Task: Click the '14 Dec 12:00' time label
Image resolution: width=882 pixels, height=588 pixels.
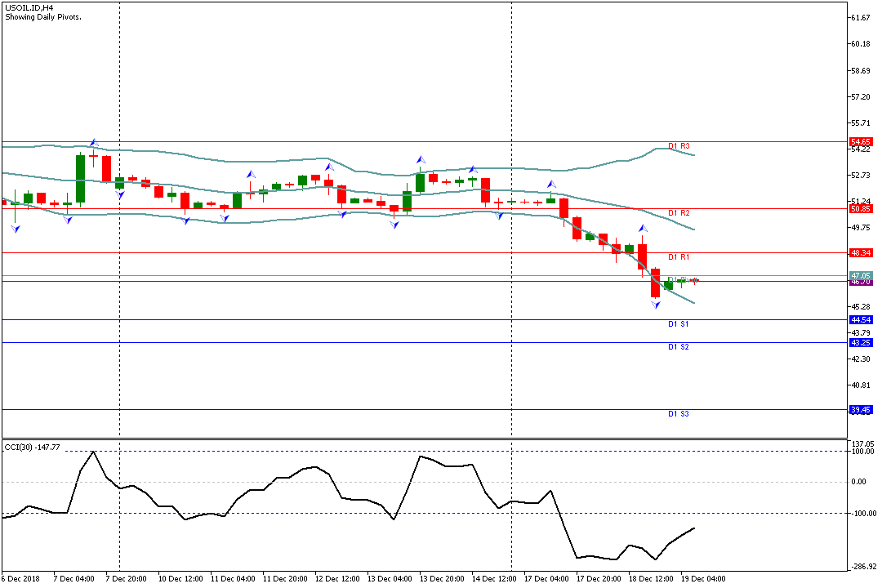Action: coord(494,578)
